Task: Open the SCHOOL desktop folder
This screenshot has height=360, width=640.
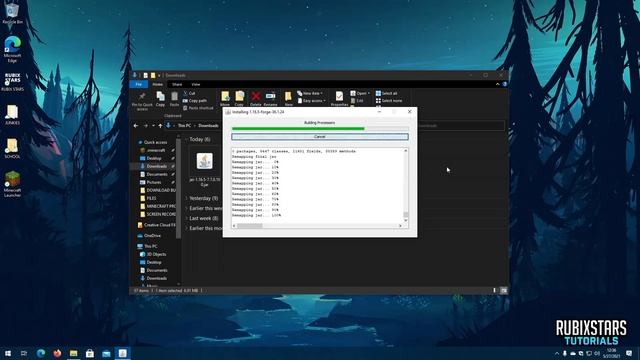Action: click(12, 148)
